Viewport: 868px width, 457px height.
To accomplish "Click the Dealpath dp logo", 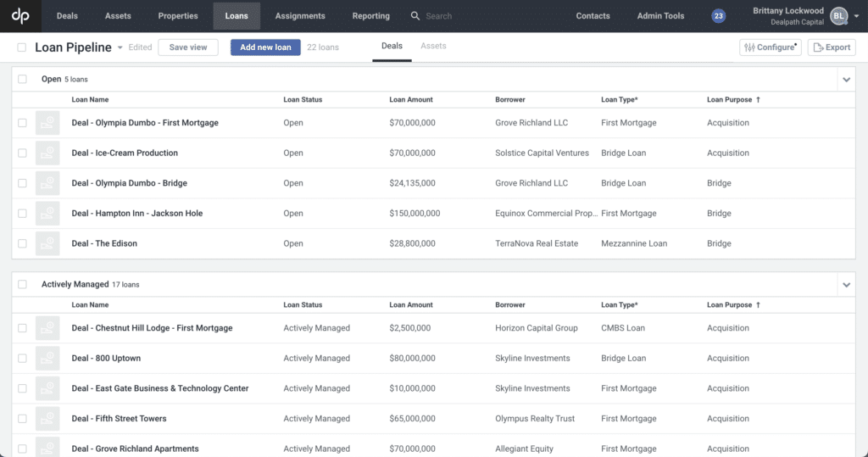I will 20,16.
